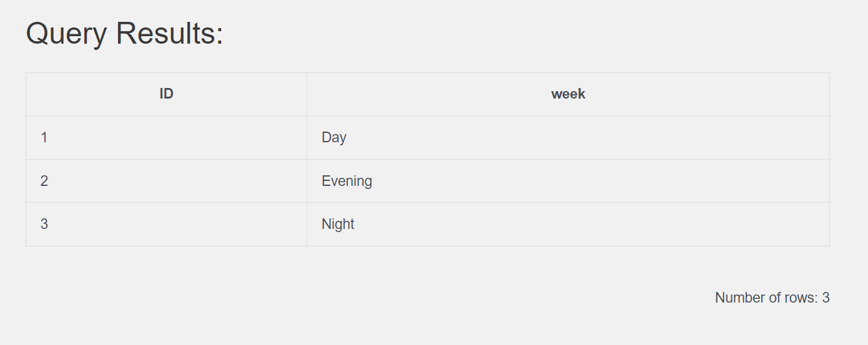Click the ID cell containing 2
The width and height of the screenshot is (868, 345).
[x=166, y=181]
